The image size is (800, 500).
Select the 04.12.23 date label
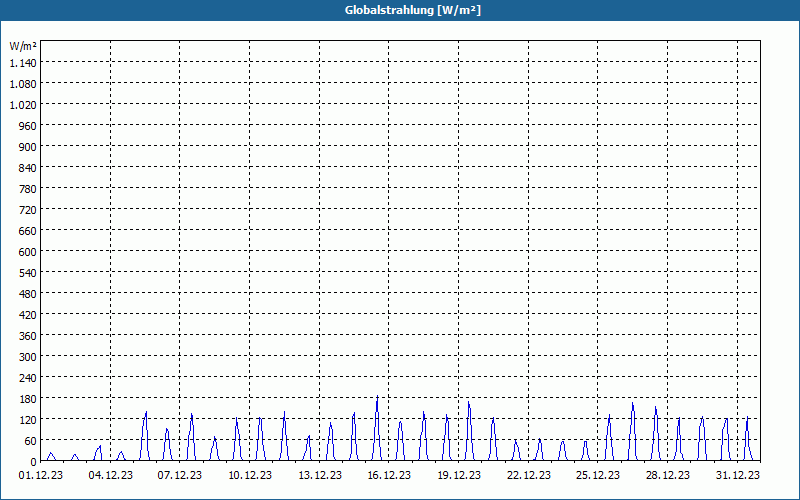pyautogui.click(x=111, y=475)
